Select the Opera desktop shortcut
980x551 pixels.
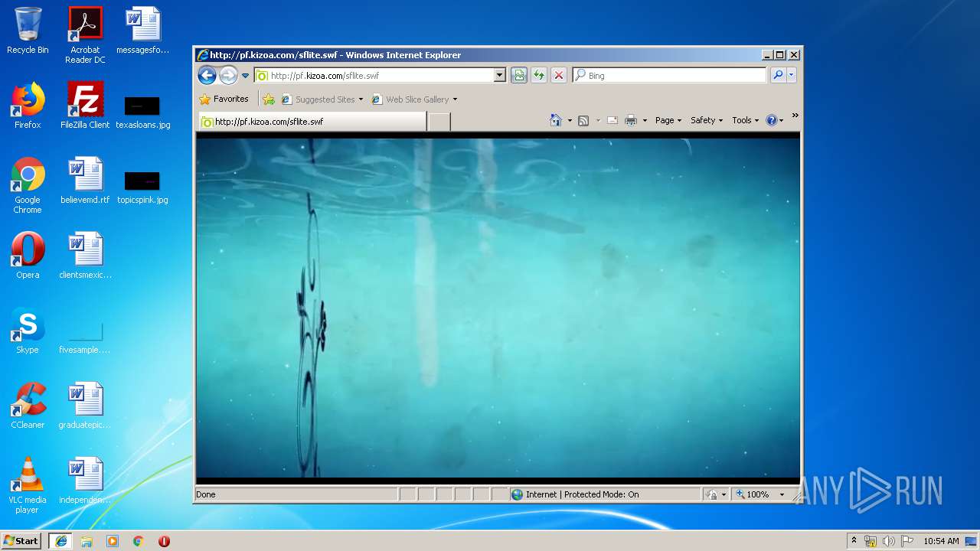click(28, 256)
